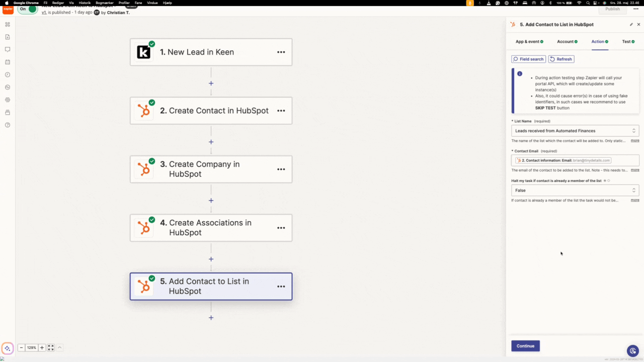
Task: Open Spotlight search in the menu bar
Action: pos(588,3)
